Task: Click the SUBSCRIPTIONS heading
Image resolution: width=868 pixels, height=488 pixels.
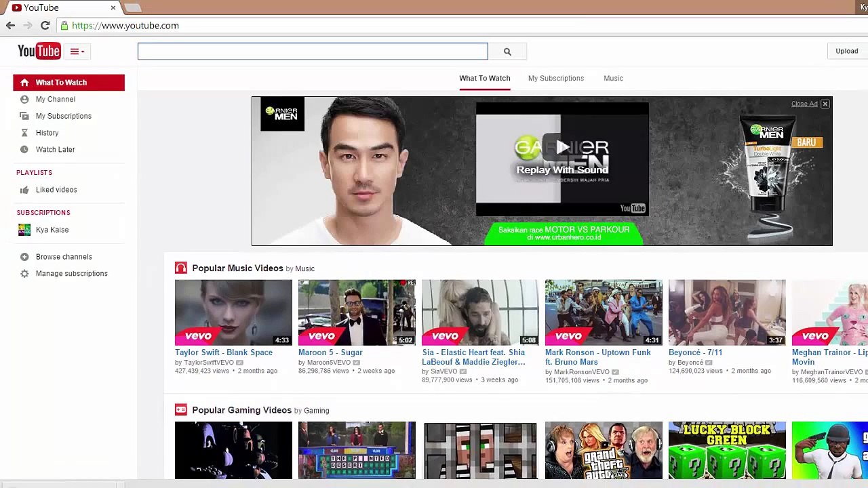Action: coord(43,213)
